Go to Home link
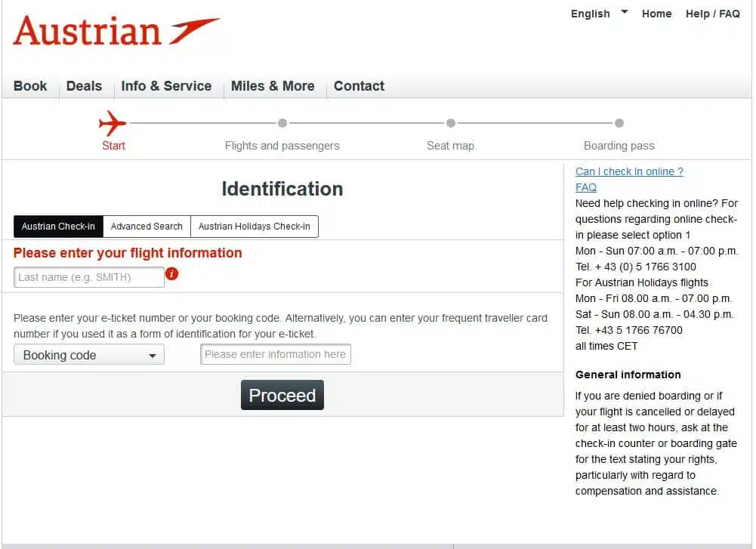The image size is (756, 549). [656, 14]
